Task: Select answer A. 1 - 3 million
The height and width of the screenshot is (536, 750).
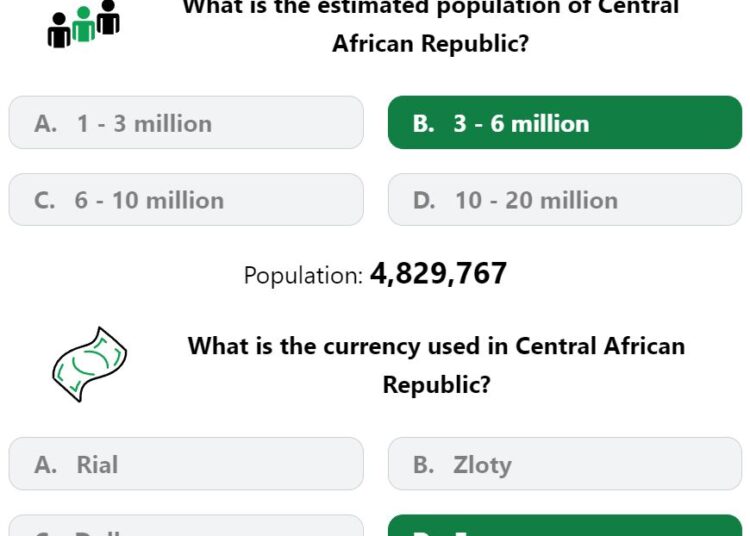Action: click(186, 123)
